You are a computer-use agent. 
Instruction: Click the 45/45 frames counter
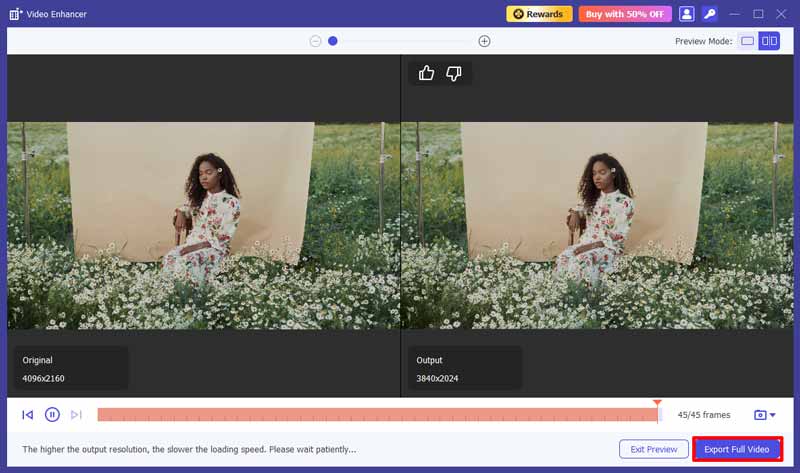click(x=704, y=415)
